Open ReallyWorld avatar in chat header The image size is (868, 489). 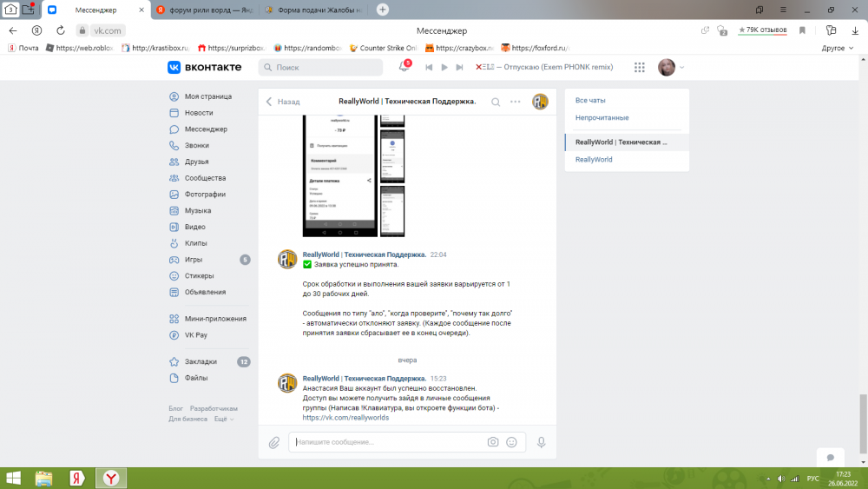(540, 102)
